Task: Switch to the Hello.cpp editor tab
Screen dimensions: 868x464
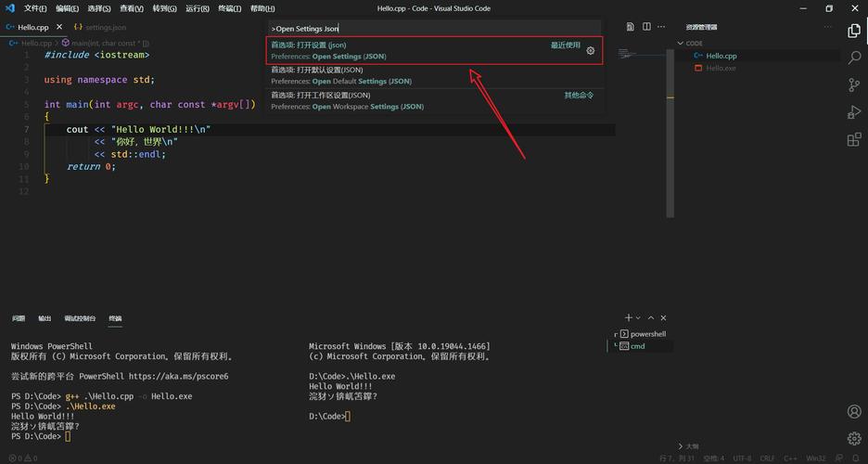Action: (x=33, y=27)
